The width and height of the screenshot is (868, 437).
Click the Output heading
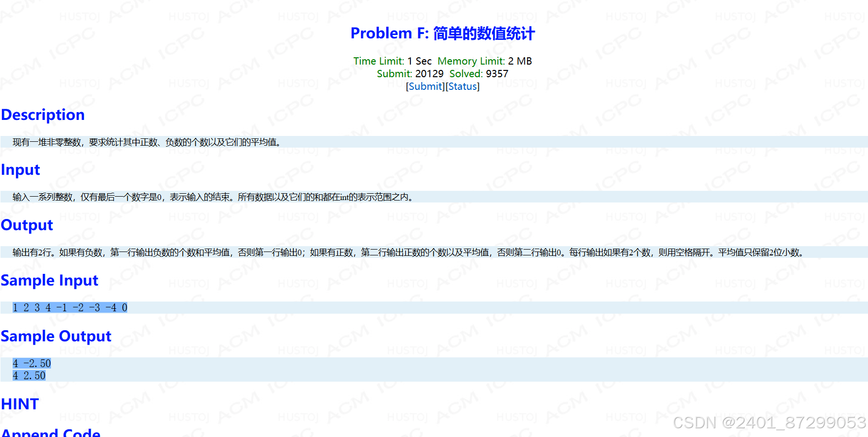[27, 225]
